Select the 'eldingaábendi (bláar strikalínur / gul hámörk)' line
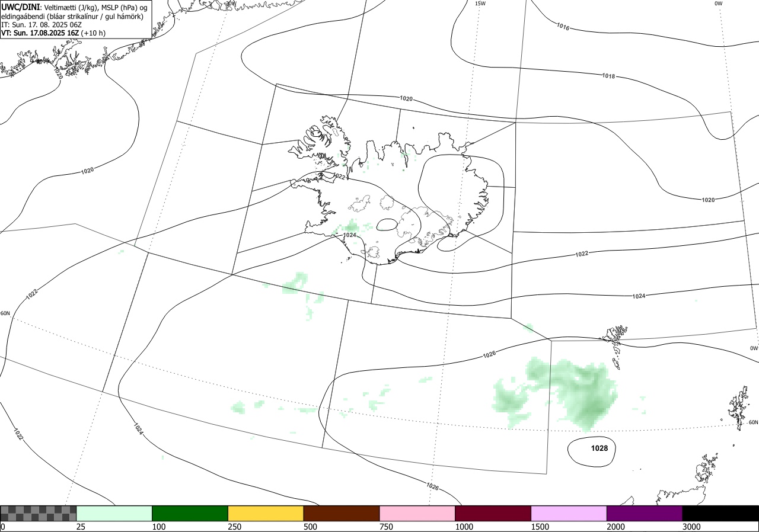759x532 pixels. 72,17
